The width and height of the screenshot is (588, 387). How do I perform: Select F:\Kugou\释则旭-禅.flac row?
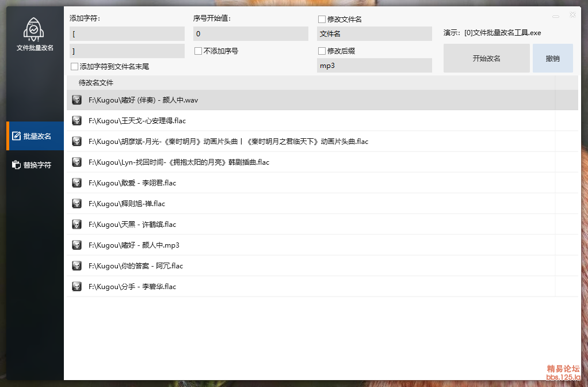click(323, 203)
